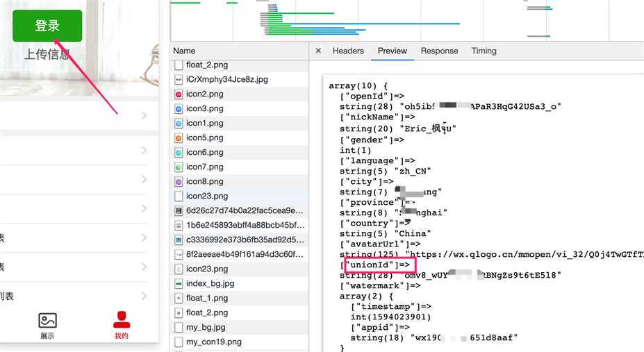This screenshot has height=352, width=644.
Task: Click the "zh_CN" language value
Action: pyautogui.click(x=413, y=171)
